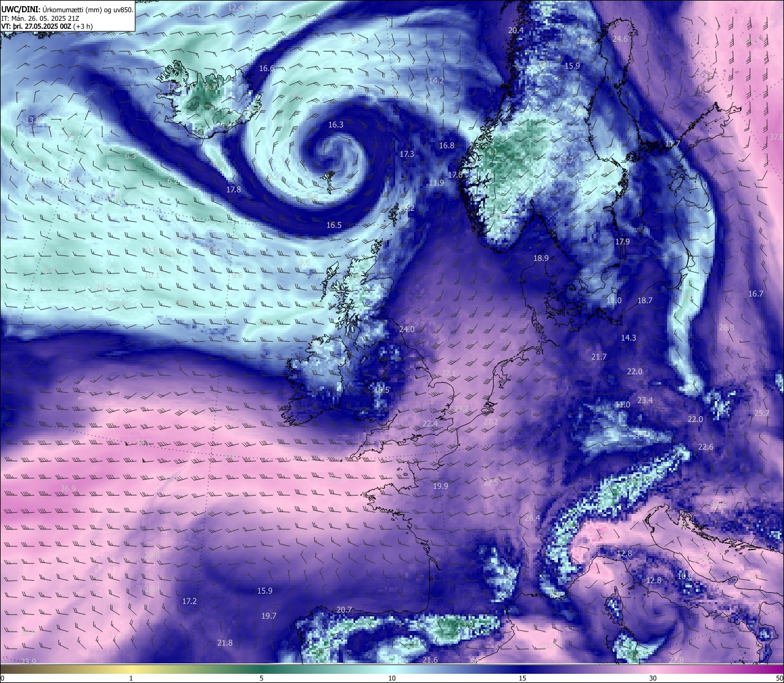This screenshot has height=683, width=784.
Task: Select the 18.9 value near Denmark
Action: click(x=541, y=258)
